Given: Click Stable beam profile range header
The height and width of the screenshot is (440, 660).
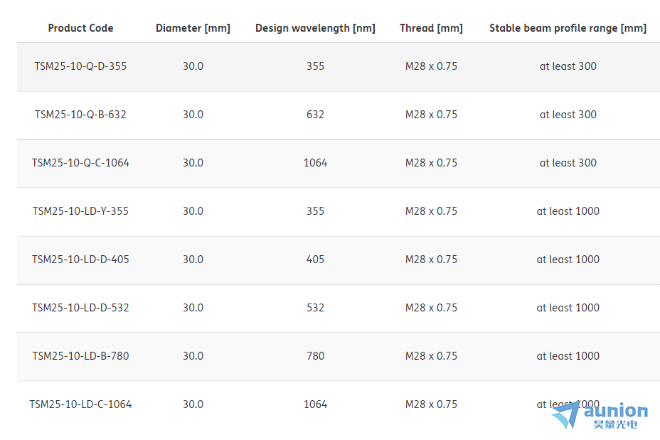Looking at the screenshot, I should click(567, 28).
